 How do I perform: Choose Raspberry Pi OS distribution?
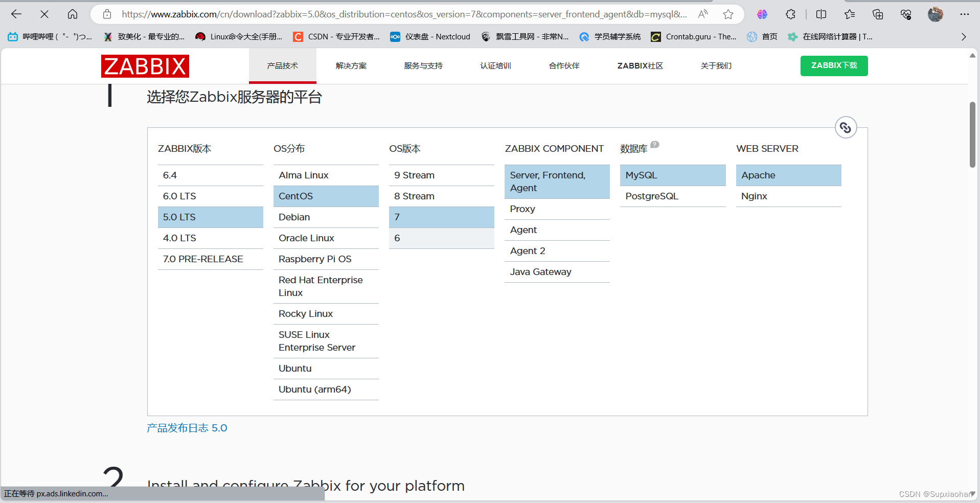click(x=326, y=259)
